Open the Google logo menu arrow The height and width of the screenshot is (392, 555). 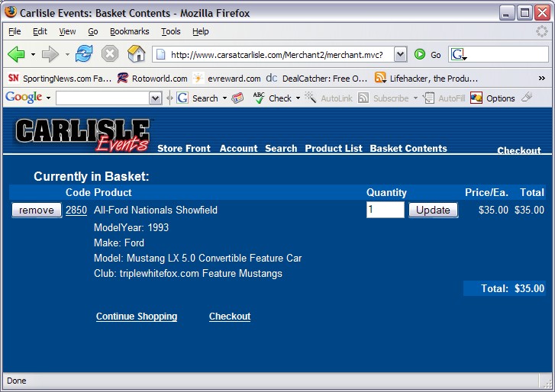[48, 98]
